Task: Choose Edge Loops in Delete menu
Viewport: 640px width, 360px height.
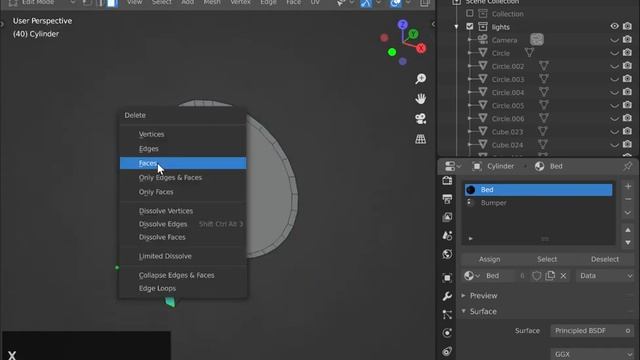Action: 183,288
